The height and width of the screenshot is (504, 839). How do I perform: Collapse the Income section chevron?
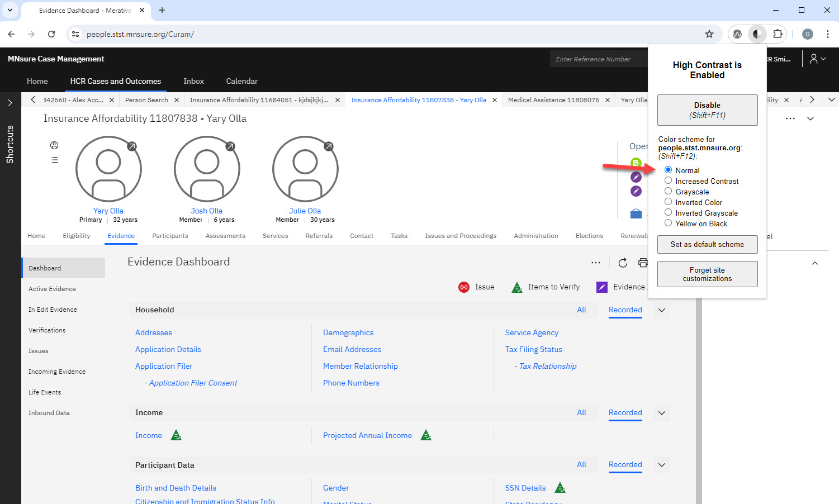coord(662,413)
